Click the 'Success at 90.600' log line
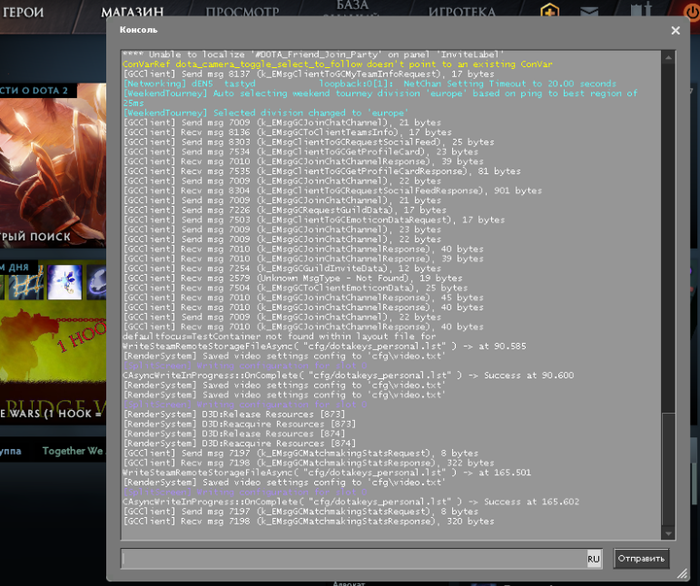 tap(348, 375)
